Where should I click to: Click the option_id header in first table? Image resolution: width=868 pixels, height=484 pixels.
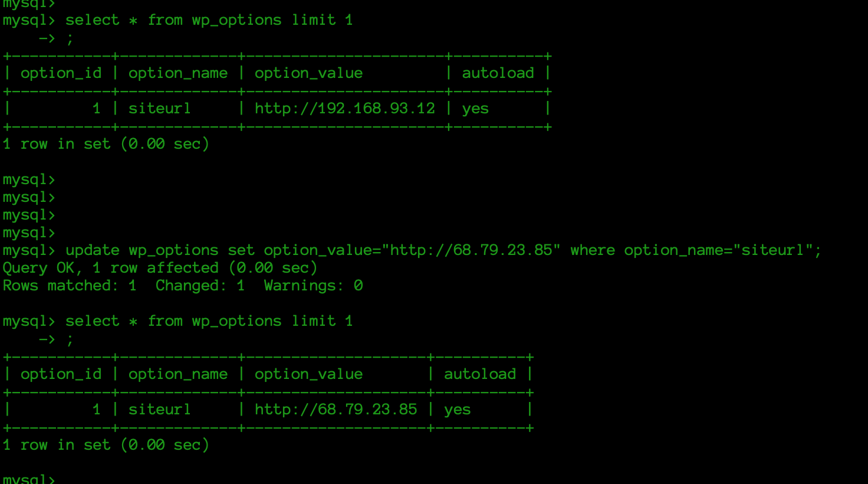tap(61, 74)
